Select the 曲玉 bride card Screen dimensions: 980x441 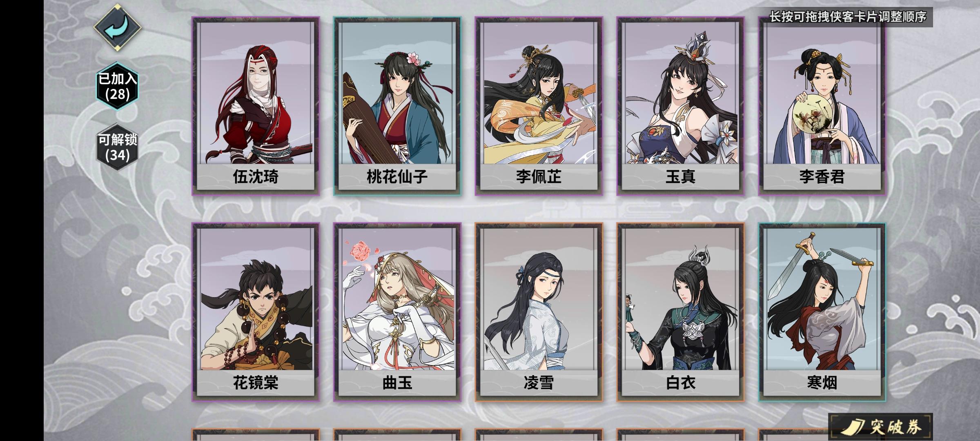click(x=397, y=312)
